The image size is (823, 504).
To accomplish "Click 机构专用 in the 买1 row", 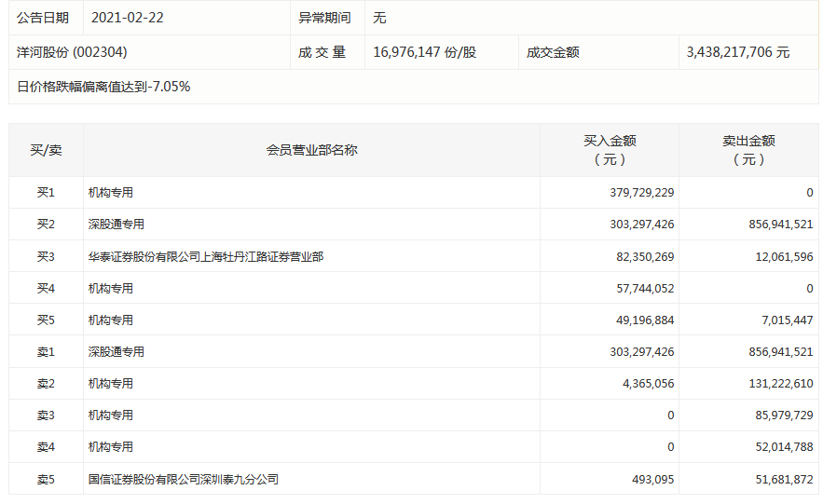I will tap(111, 193).
